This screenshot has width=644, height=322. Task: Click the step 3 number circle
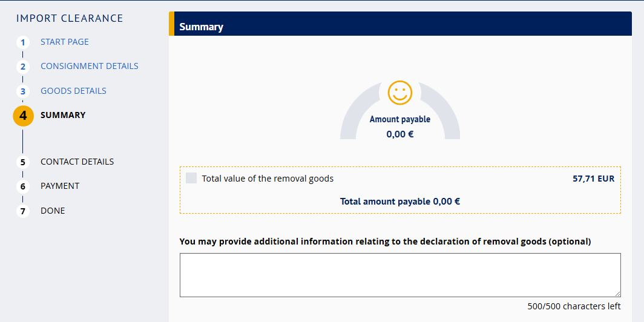(23, 91)
